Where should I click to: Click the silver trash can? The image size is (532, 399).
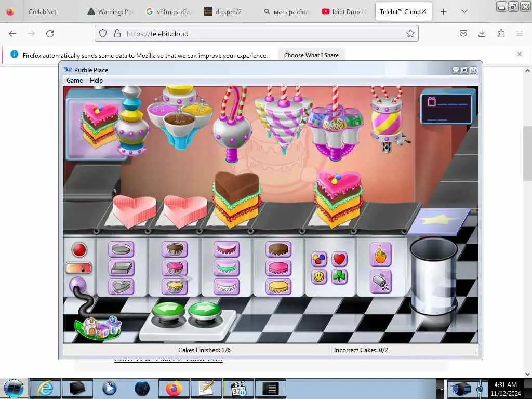(x=434, y=276)
